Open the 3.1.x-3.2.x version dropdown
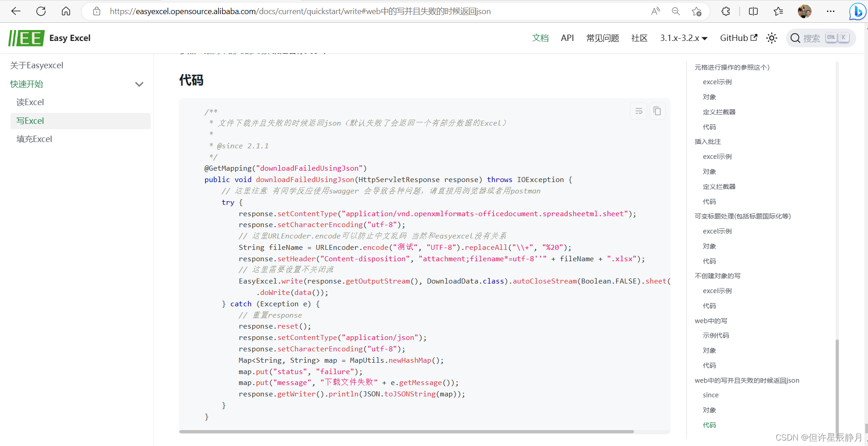The image size is (868, 446). 683,38
